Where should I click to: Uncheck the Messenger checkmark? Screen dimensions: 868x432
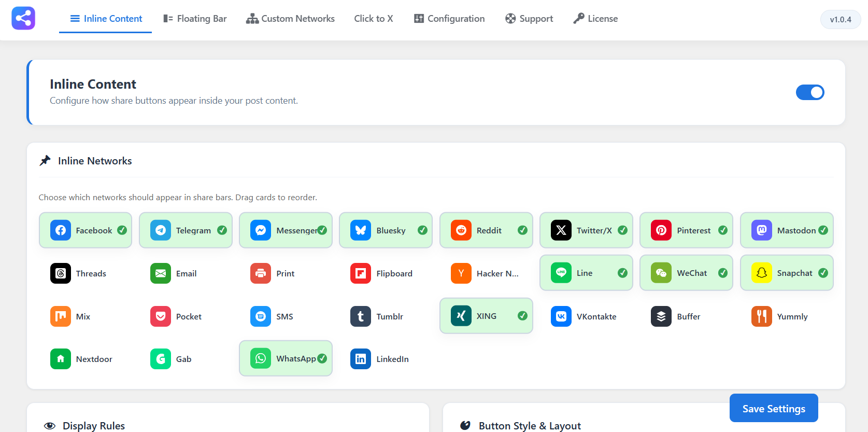[x=322, y=230]
